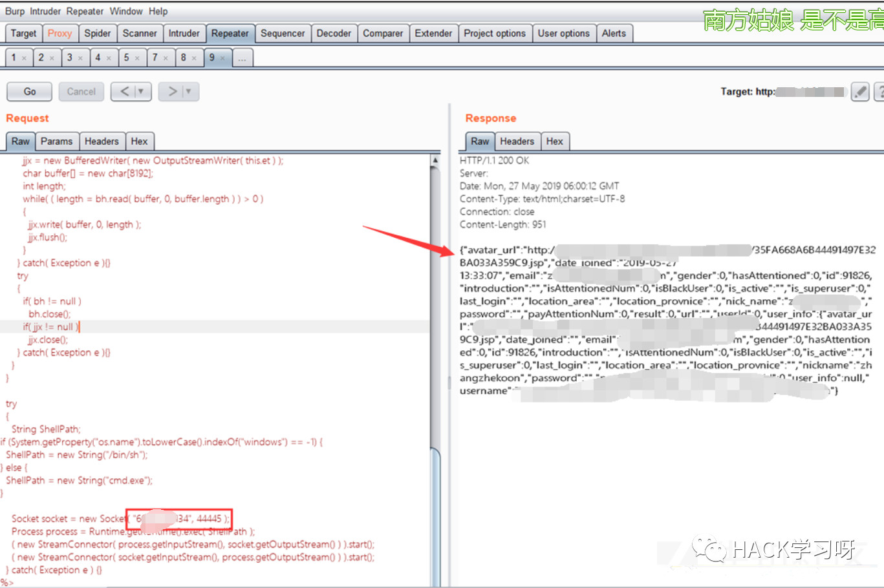Open the Alerts tab
The image size is (884, 588).
coord(614,34)
